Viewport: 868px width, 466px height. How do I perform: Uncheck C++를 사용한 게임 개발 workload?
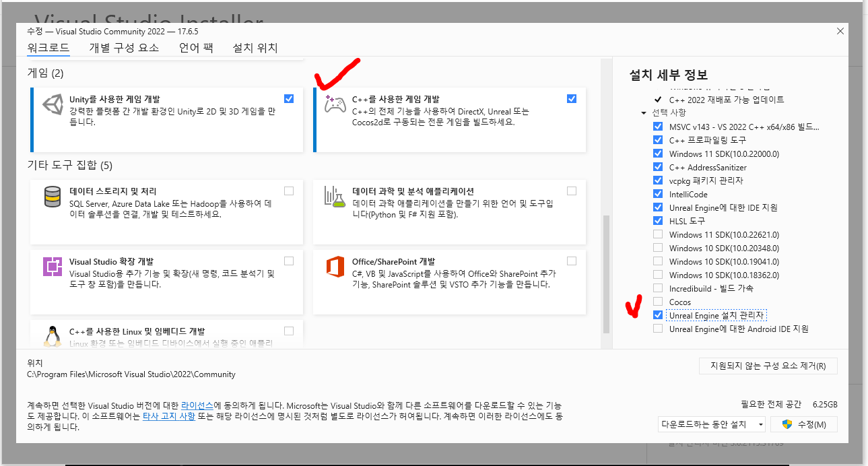point(572,98)
